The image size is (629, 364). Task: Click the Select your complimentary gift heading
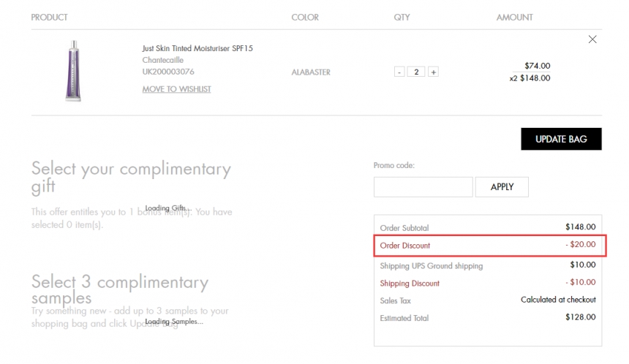tap(131, 178)
